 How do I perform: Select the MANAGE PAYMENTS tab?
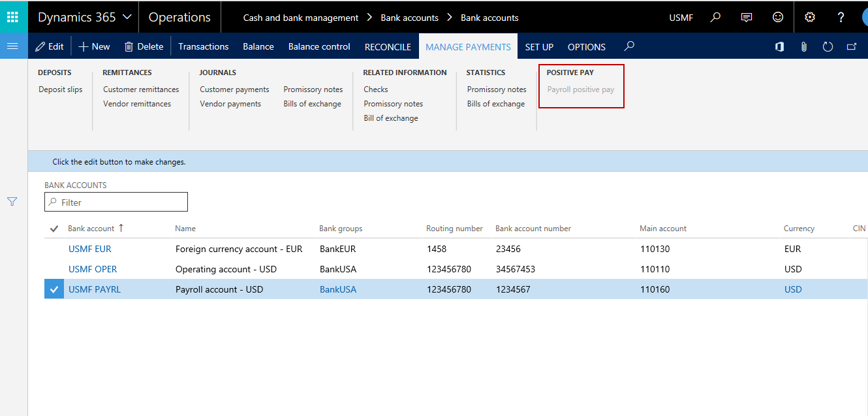pyautogui.click(x=468, y=47)
